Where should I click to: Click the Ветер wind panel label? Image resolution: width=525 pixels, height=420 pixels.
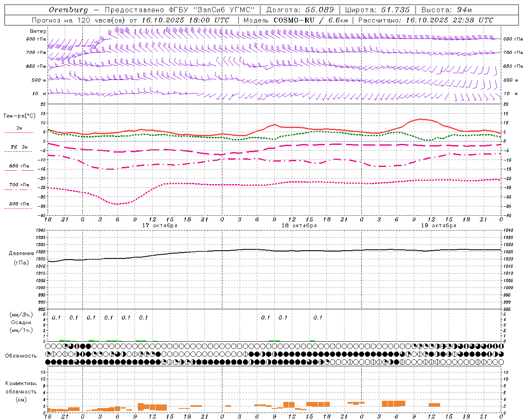(38, 31)
